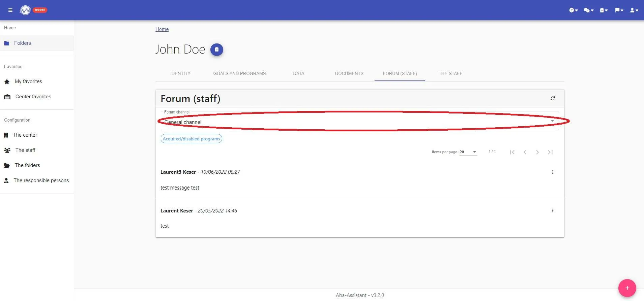Click the 'Laurent3 Keser' author name
644x301 pixels.
click(x=178, y=172)
